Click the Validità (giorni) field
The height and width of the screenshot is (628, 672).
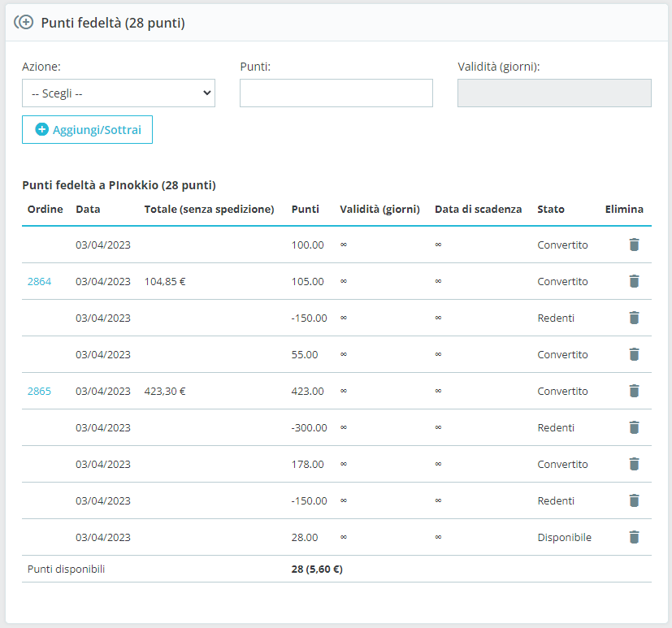pos(554,93)
